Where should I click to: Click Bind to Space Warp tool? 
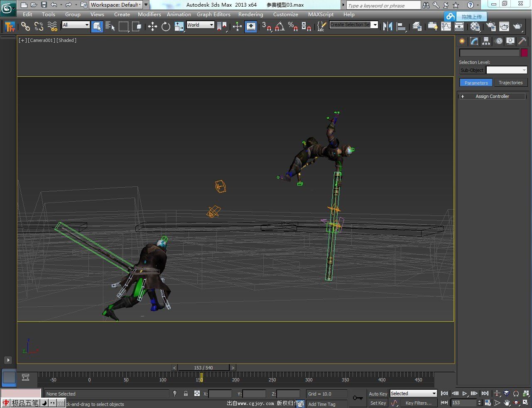(52, 27)
